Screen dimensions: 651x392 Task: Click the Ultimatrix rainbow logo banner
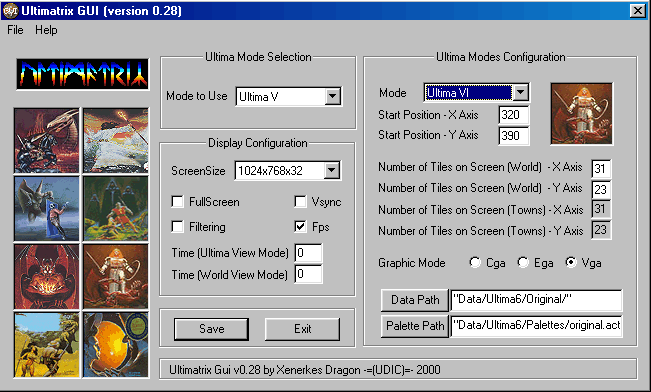tap(83, 74)
